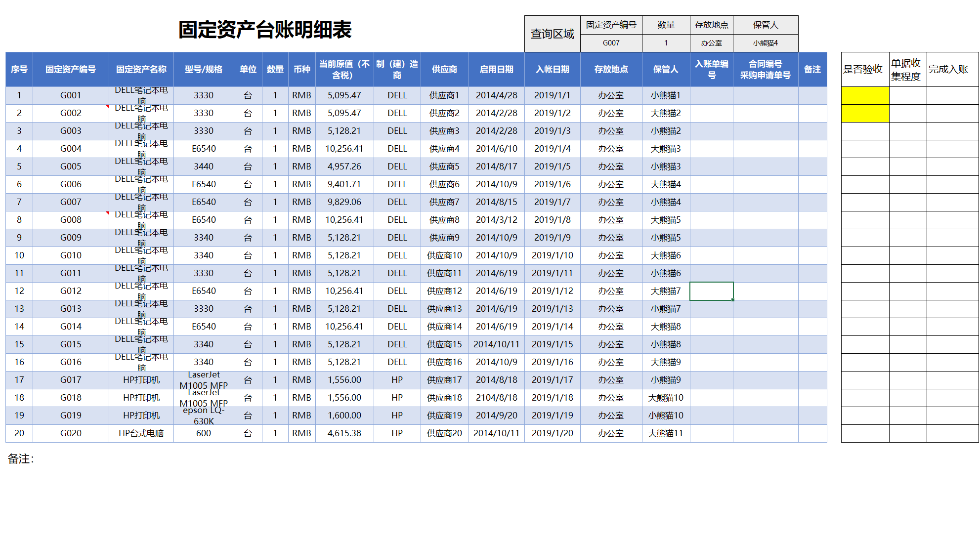Screen dimensions: 980x538
Task: Select the second yellow 是否验收 cell
Action: (865, 113)
